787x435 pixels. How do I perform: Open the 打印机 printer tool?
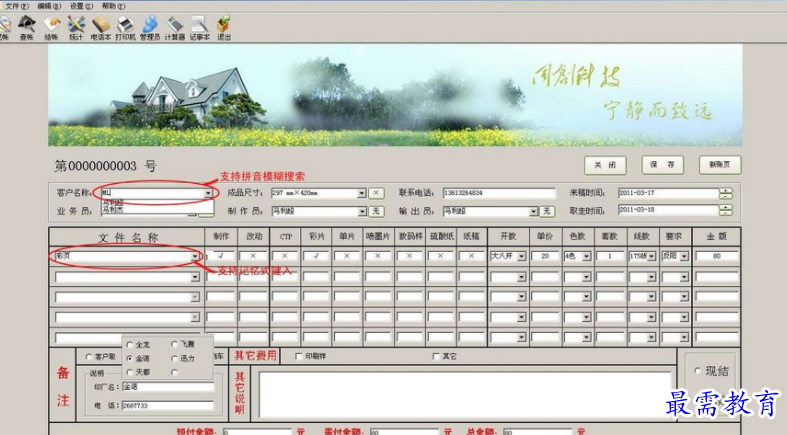(125, 28)
